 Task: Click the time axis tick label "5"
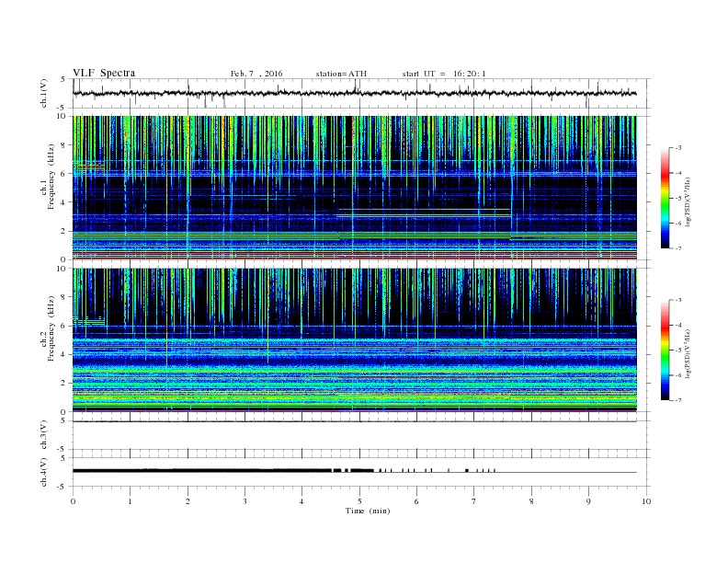[x=359, y=501]
